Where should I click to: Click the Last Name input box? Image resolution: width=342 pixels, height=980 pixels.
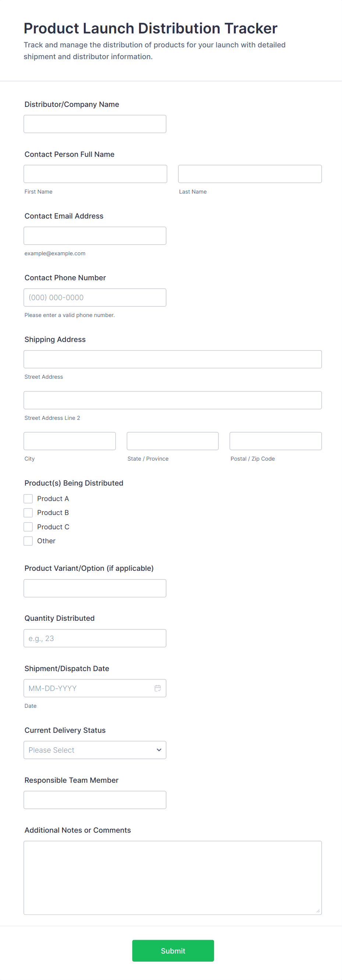[250, 174]
